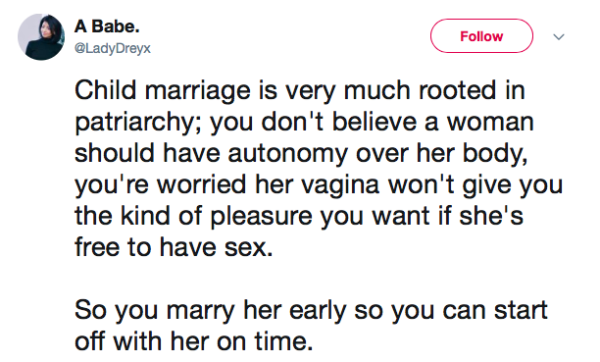Click the word "body," in the tweet
600x362 pixels.
[x=495, y=154]
